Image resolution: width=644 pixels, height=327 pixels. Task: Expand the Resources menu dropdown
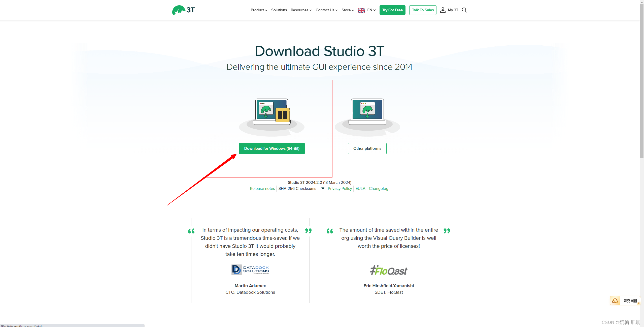[x=301, y=10]
